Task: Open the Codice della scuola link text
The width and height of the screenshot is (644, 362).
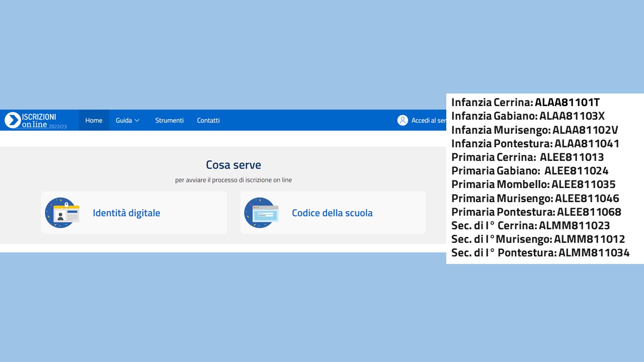Action: pyautogui.click(x=332, y=213)
